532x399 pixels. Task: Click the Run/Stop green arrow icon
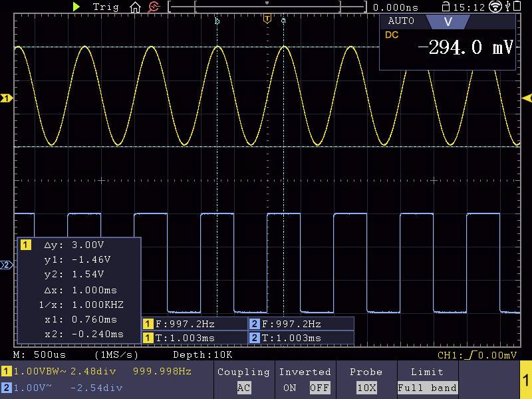coord(76,7)
